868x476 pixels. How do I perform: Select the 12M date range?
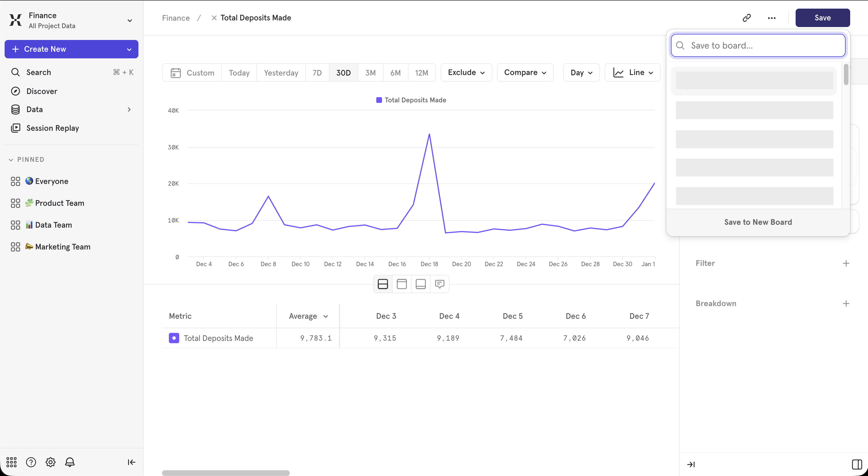tap(422, 72)
